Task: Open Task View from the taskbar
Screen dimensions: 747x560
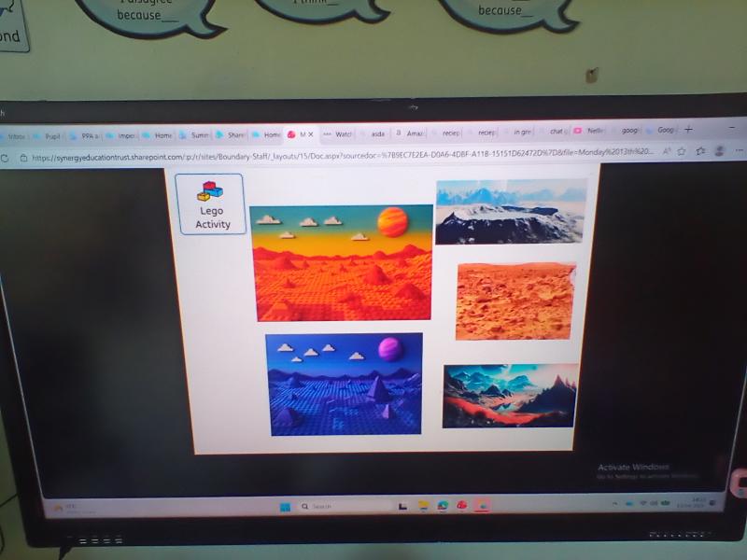Action: (x=402, y=506)
